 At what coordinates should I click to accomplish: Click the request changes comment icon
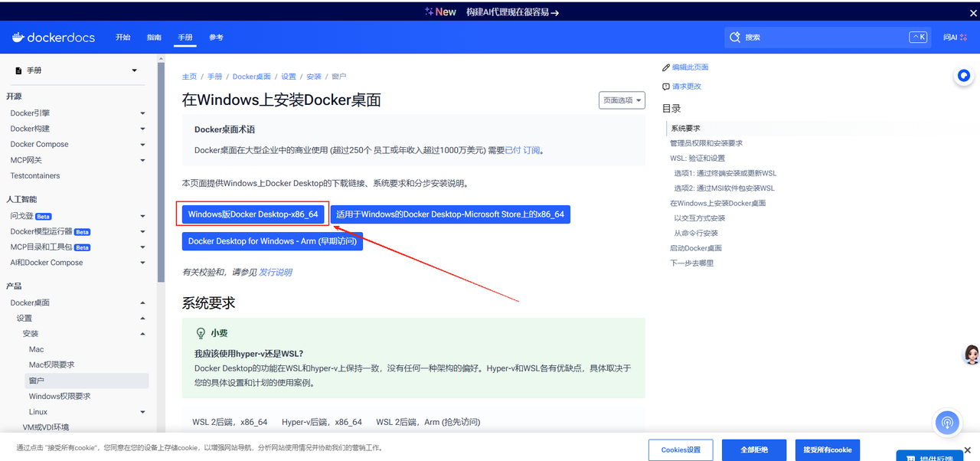[x=666, y=87]
